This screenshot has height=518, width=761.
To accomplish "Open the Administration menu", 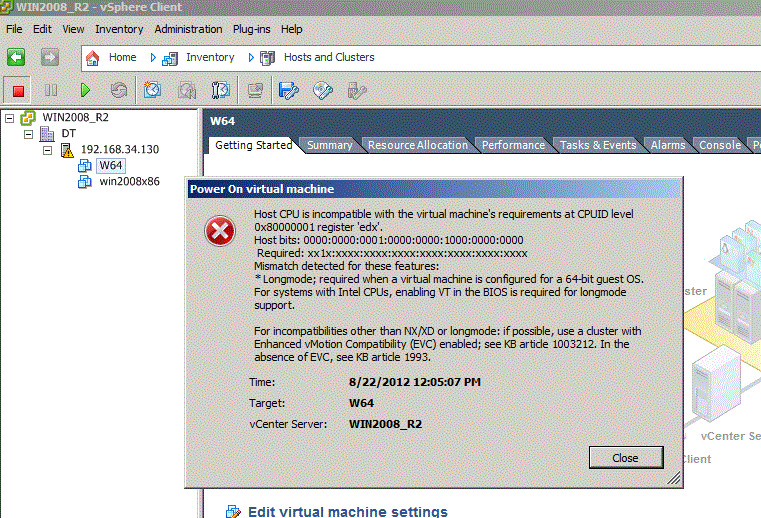I will (188, 29).
